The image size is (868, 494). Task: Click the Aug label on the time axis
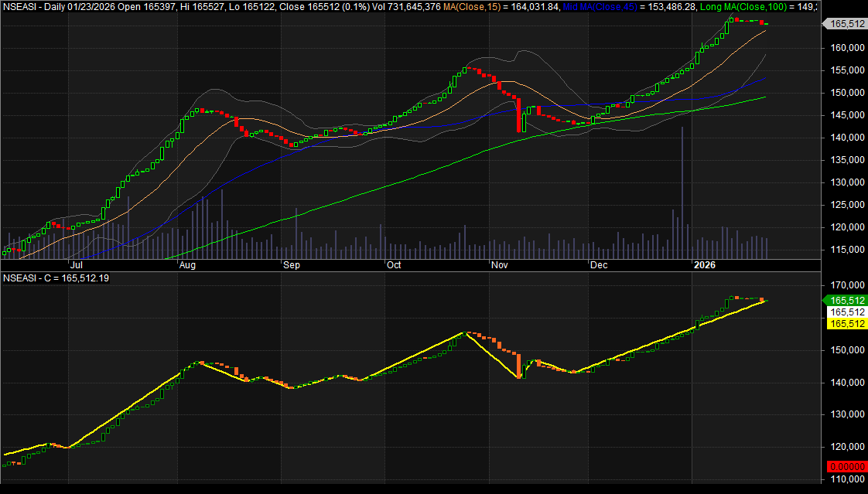pos(188,265)
